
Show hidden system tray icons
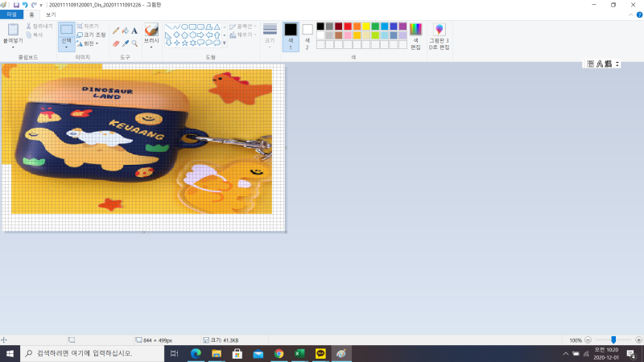(566, 353)
